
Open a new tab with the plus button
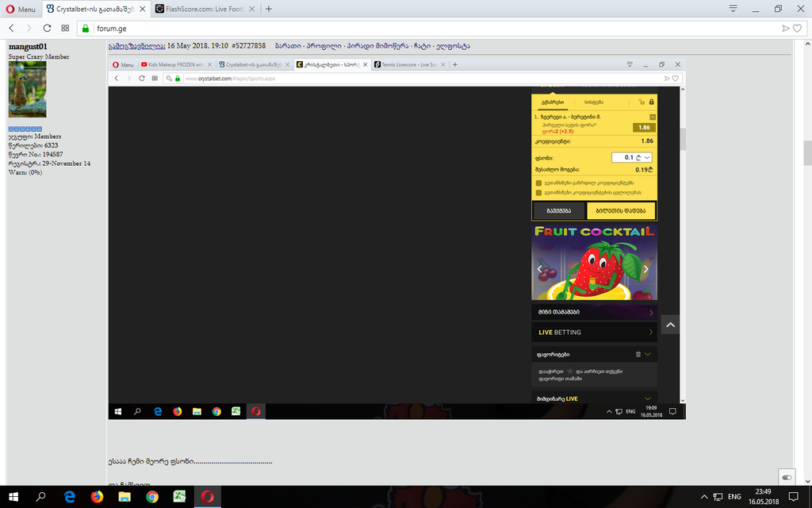pos(269,9)
